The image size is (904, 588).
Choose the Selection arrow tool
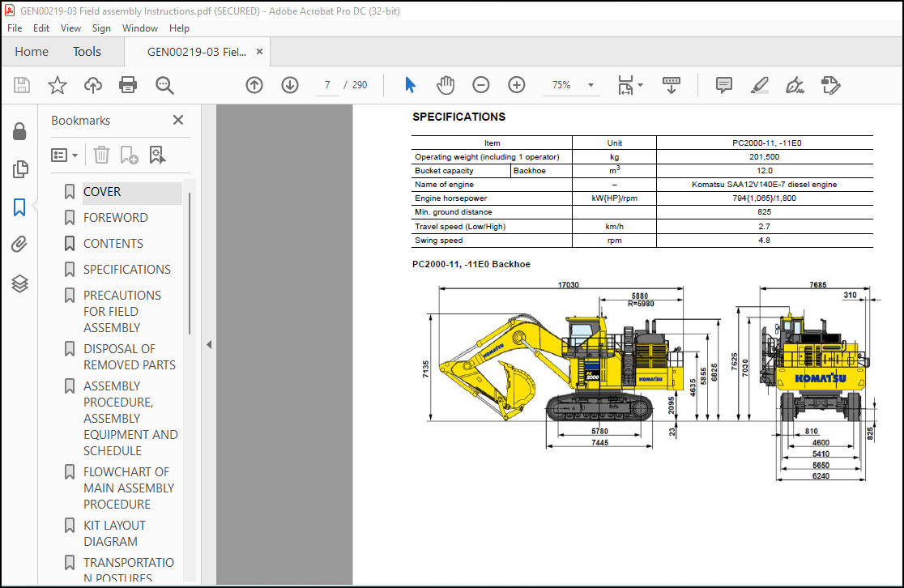click(x=410, y=85)
